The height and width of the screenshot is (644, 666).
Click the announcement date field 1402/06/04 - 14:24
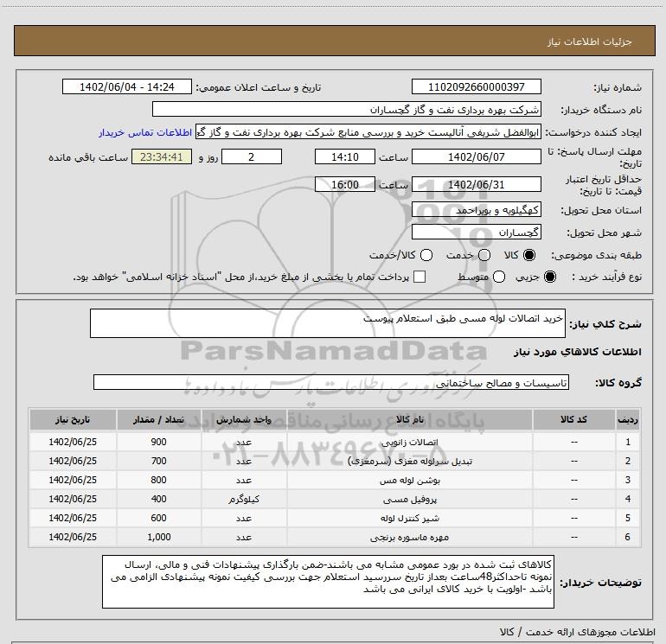click(x=127, y=87)
